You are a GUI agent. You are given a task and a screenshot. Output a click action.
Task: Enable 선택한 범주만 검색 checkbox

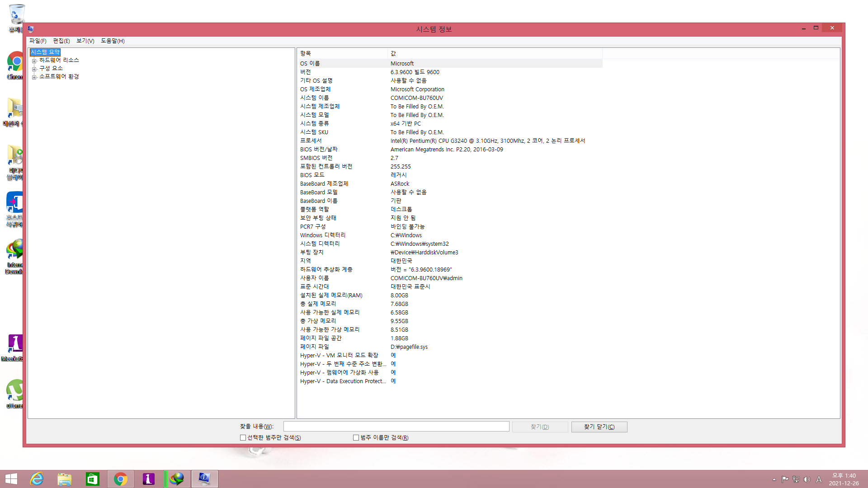(243, 437)
